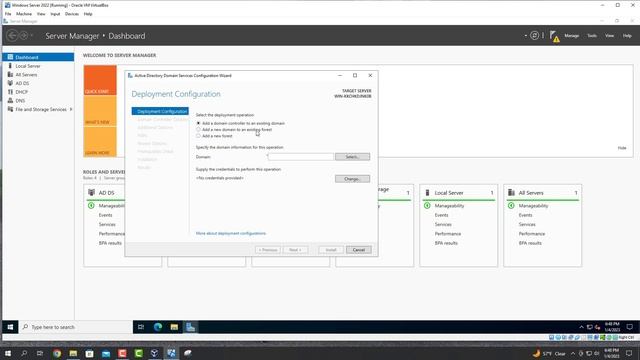Screen dimensions: 640x360
Task: Open BPA results in the All Servers tile
Action: (x=530, y=243)
